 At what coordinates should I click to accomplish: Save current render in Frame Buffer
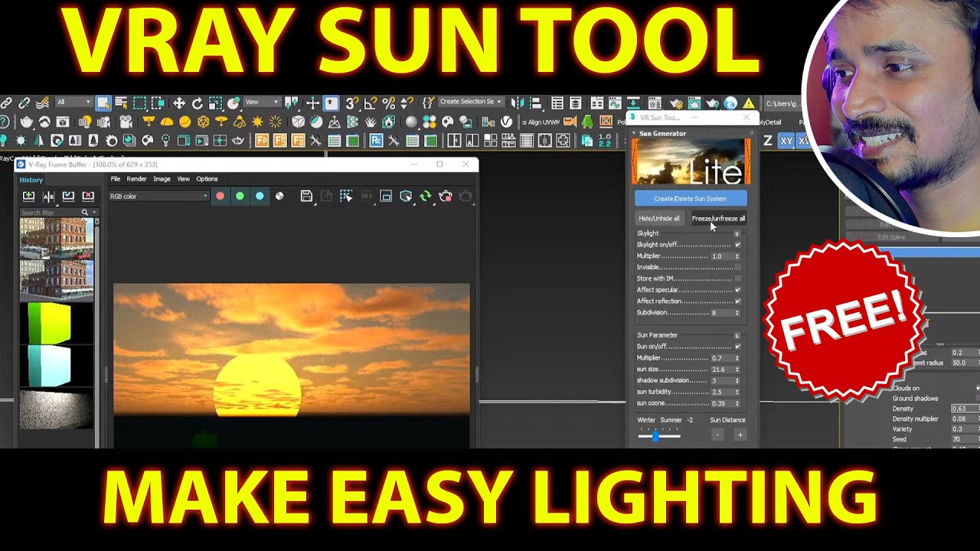pyautogui.click(x=306, y=197)
